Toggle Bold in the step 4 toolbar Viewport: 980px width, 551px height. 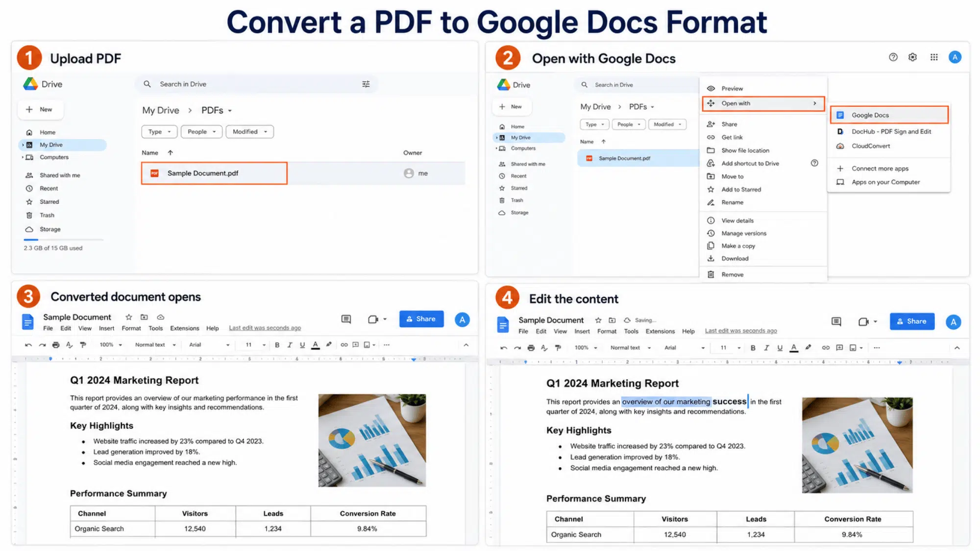coord(753,348)
